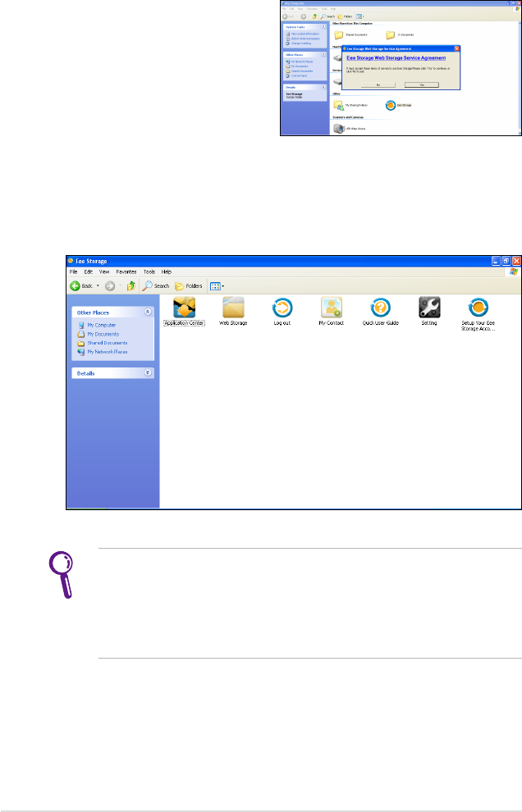Open the Quick User Guide icon
The height and width of the screenshot is (812, 522).
point(381,308)
